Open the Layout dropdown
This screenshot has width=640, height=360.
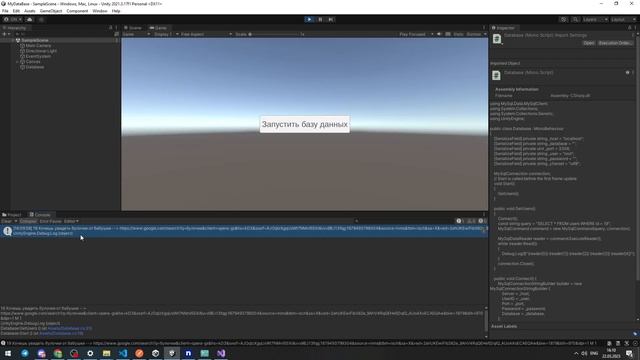point(623,19)
